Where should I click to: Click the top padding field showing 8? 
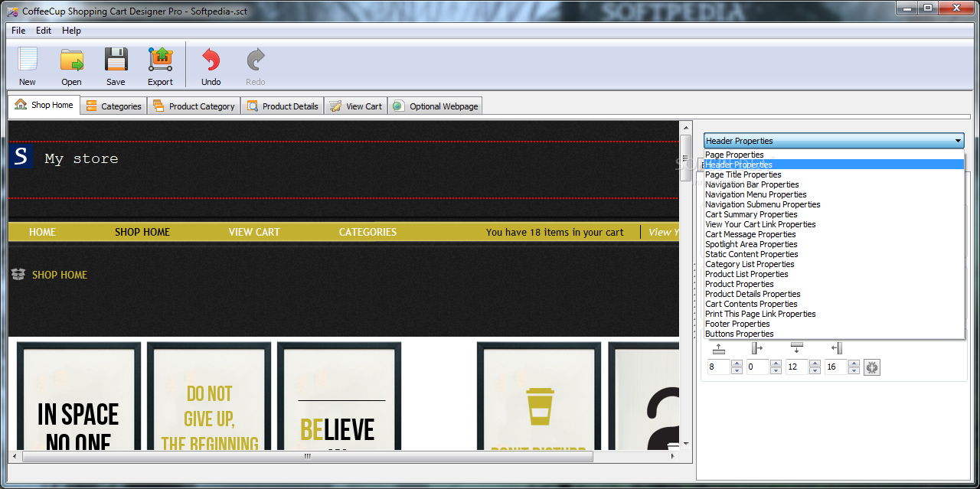[719, 367]
